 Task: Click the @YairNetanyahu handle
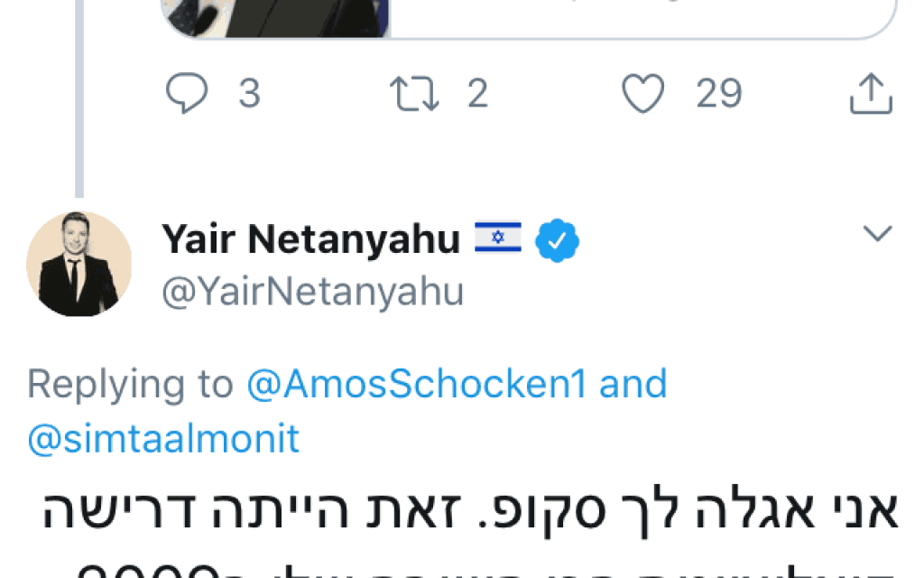click(x=312, y=292)
